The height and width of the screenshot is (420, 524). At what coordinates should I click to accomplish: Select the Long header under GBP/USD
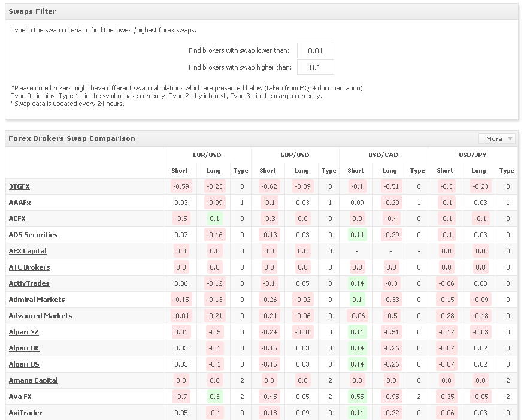(301, 171)
